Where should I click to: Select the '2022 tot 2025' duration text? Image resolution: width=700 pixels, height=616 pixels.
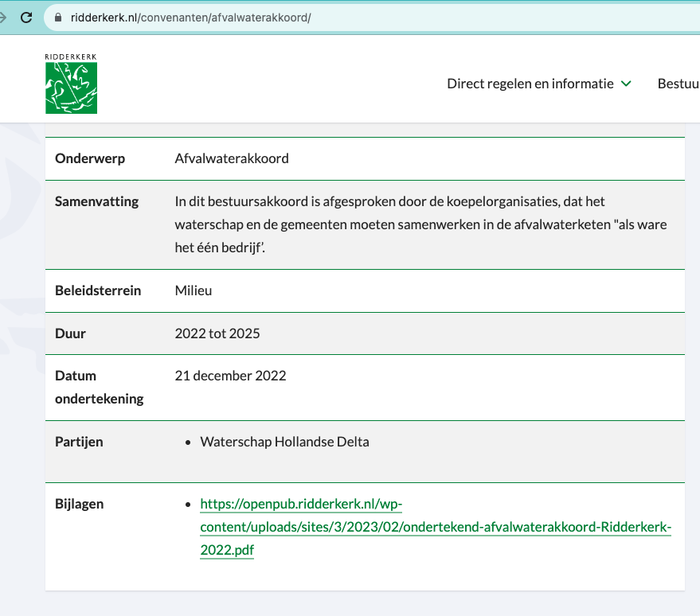pyautogui.click(x=217, y=333)
